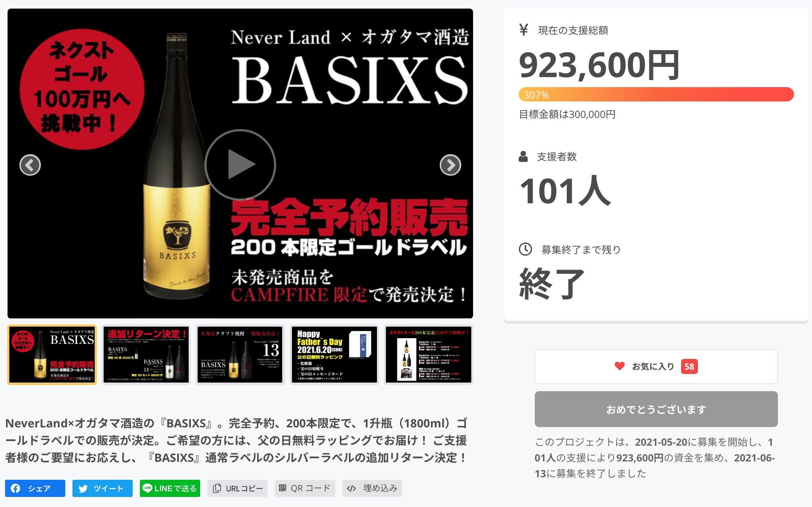Send via LINEで送る button
Image resolution: width=812 pixels, height=507 pixels.
pos(170,488)
